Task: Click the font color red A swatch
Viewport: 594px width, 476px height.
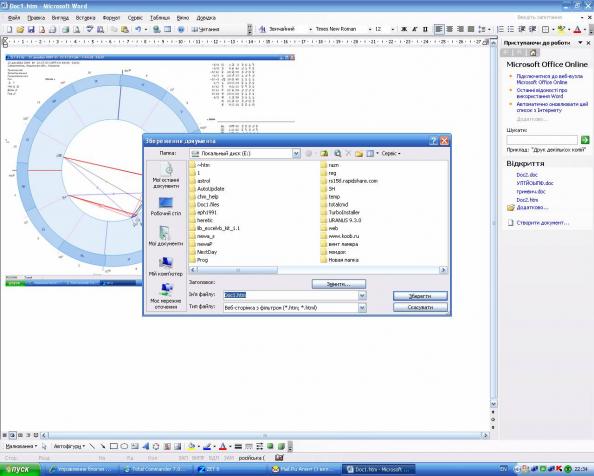Action: click(x=577, y=29)
